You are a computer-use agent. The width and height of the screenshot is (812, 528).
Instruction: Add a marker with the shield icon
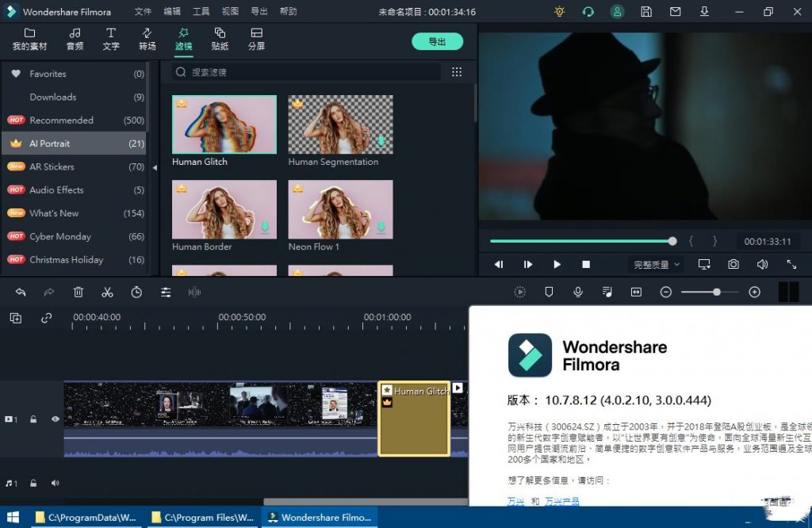tap(549, 292)
